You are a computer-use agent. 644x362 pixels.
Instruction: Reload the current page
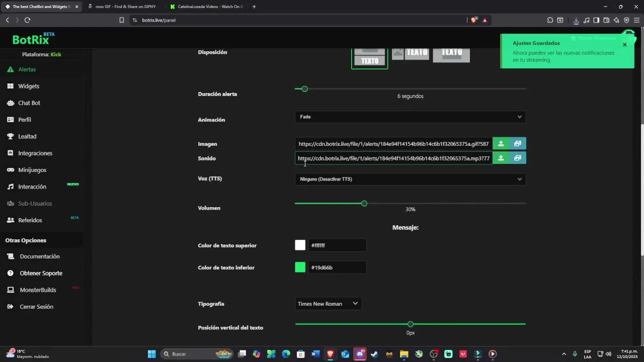pos(27,20)
